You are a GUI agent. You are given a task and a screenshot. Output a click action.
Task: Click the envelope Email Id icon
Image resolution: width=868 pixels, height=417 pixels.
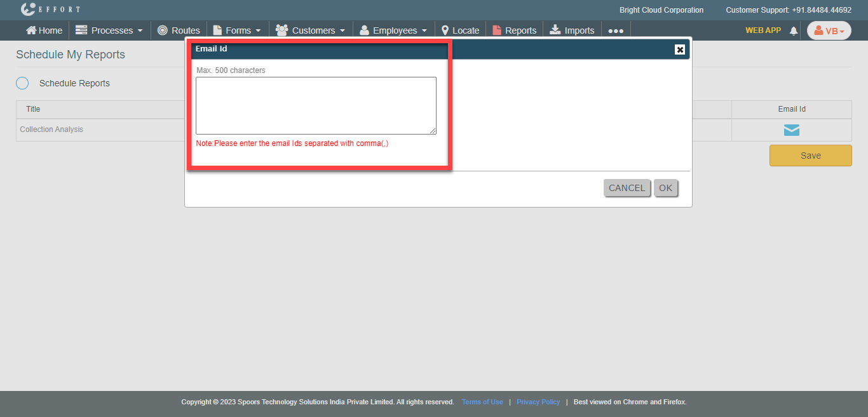click(791, 130)
